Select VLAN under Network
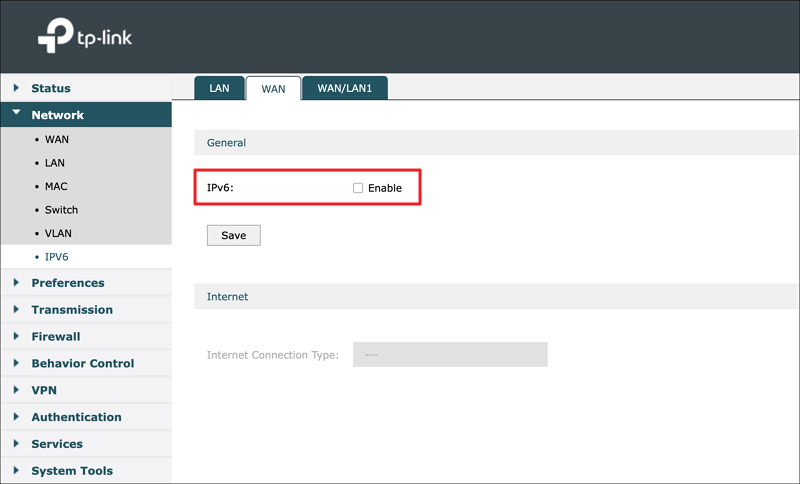Screen dimensions: 800x484 coord(58,233)
